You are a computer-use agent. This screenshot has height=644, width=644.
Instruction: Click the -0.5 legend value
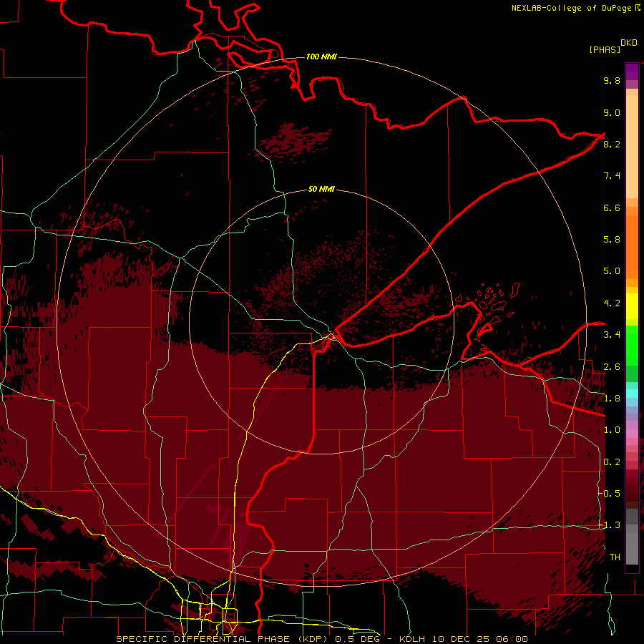coord(609,494)
